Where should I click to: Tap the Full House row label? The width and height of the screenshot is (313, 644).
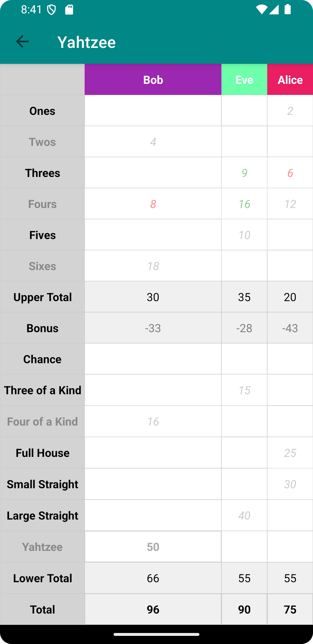pyautogui.click(x=43, y=453)
